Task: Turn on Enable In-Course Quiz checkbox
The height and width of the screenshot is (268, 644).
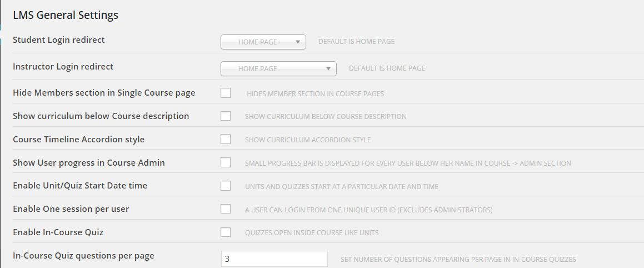Action: 226,232
